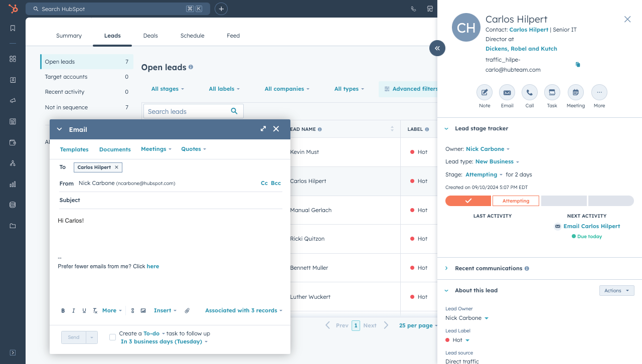Click the Templates button in email composer

(74, 149)
